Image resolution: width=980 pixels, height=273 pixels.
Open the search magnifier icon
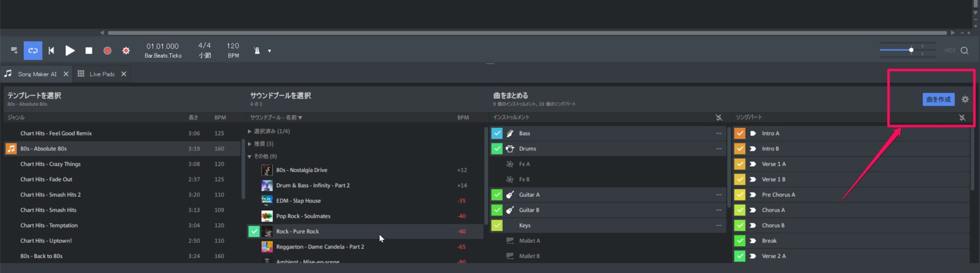point(965,50)
